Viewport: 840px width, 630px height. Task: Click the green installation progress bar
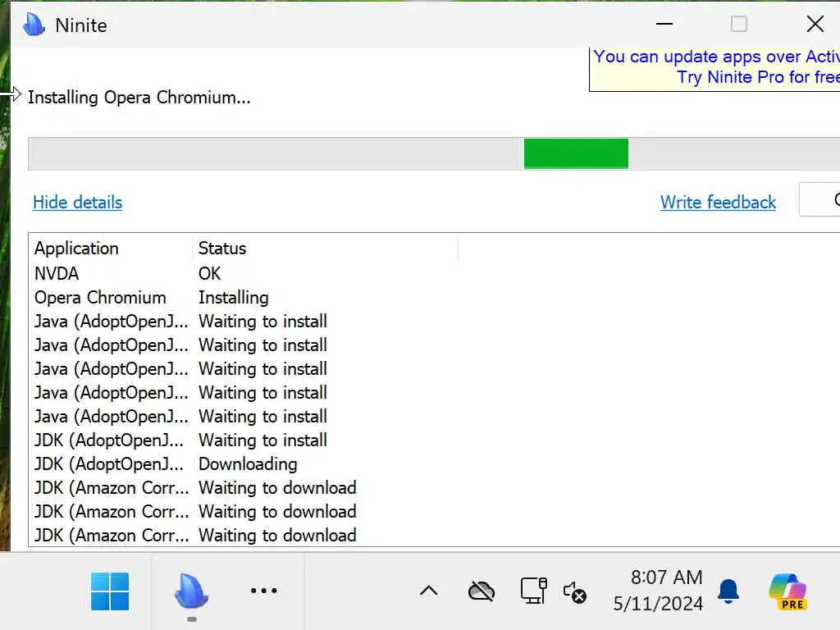tap(576, 153)
